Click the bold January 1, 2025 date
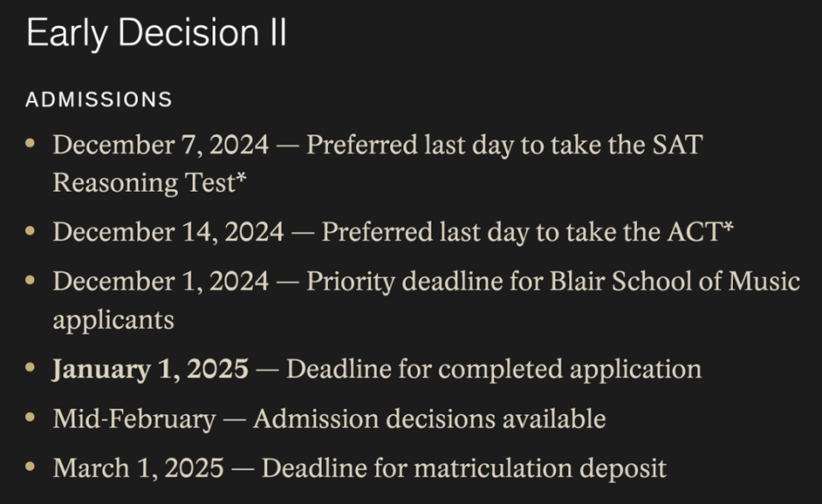 point(151,370)
